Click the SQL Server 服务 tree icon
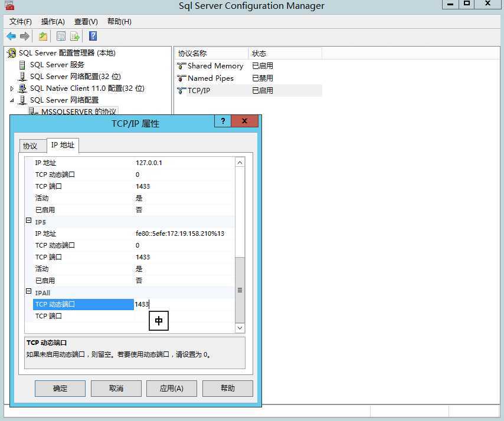Viewport: 504px width, 421px height. click(x=22, y=65)
